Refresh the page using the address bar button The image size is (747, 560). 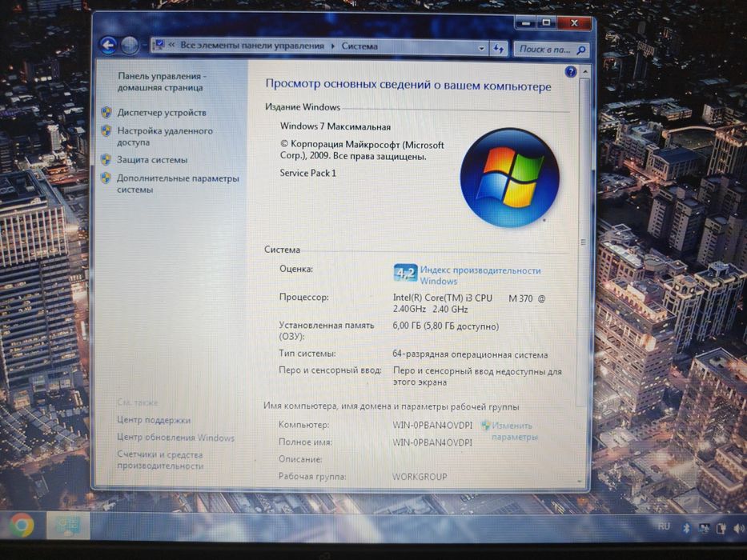pos(498,49)
